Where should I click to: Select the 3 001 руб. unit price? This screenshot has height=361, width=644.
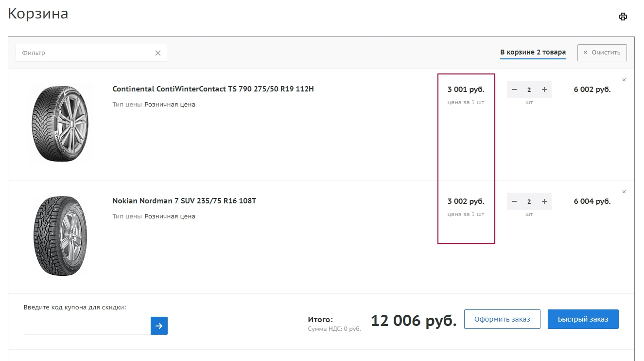pyautogui.click(x=466, y=90)
